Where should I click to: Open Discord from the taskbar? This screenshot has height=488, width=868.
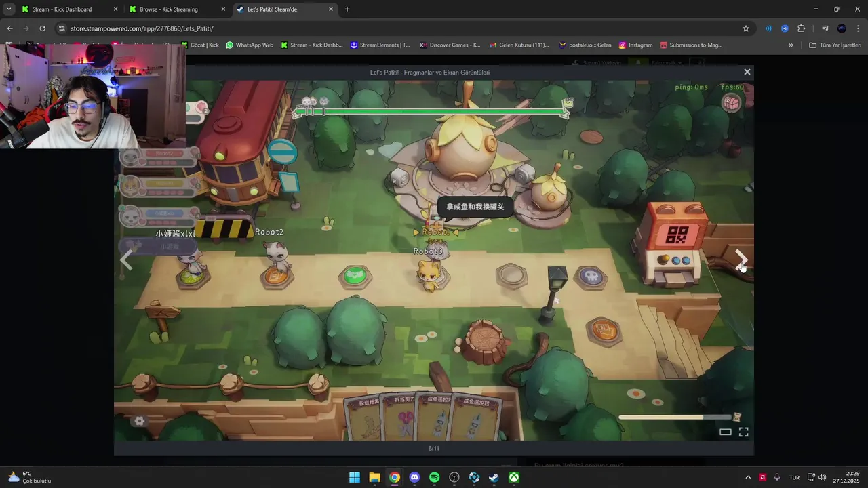point(414,477)
